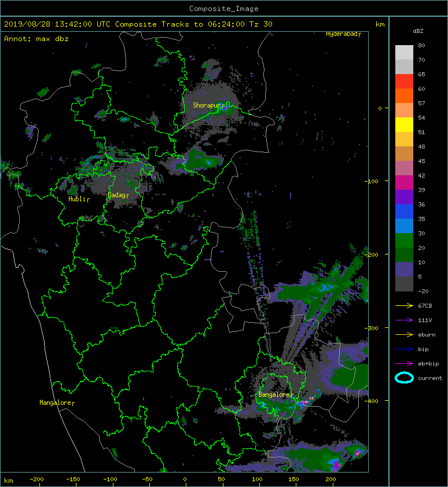Click the 'eb+bip' legend label
The width and height of the screenshot is (448, 487).
tap(428, 364)
